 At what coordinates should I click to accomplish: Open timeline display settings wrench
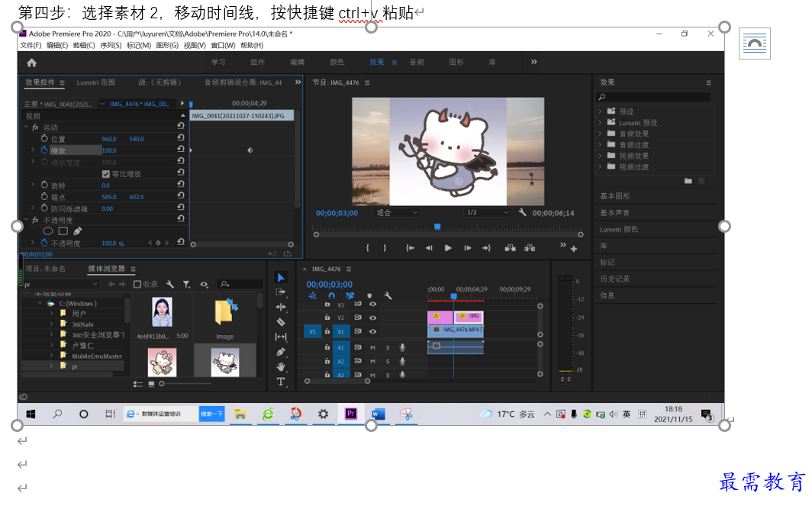point(388,295)
